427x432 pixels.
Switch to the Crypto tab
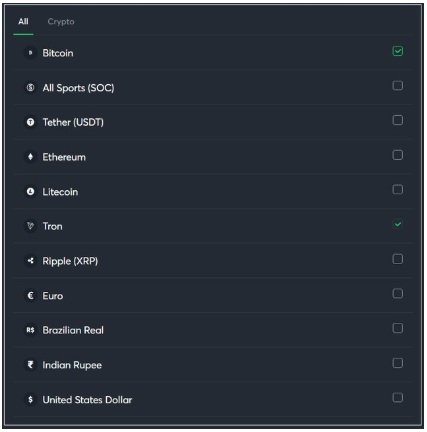click(61, 22)
